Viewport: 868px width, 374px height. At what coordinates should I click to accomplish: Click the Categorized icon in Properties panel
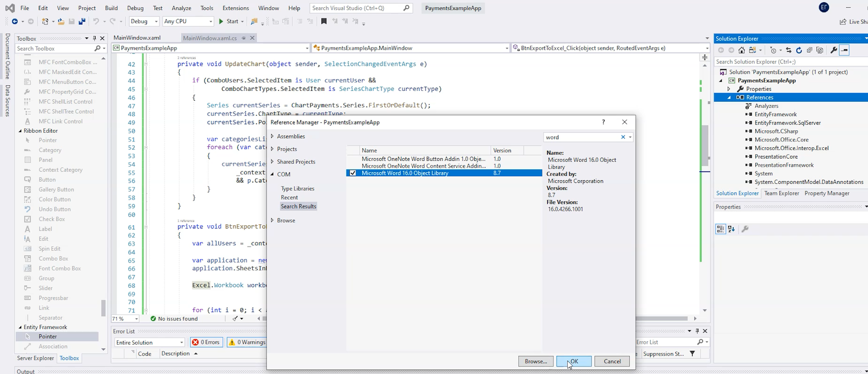720,229
